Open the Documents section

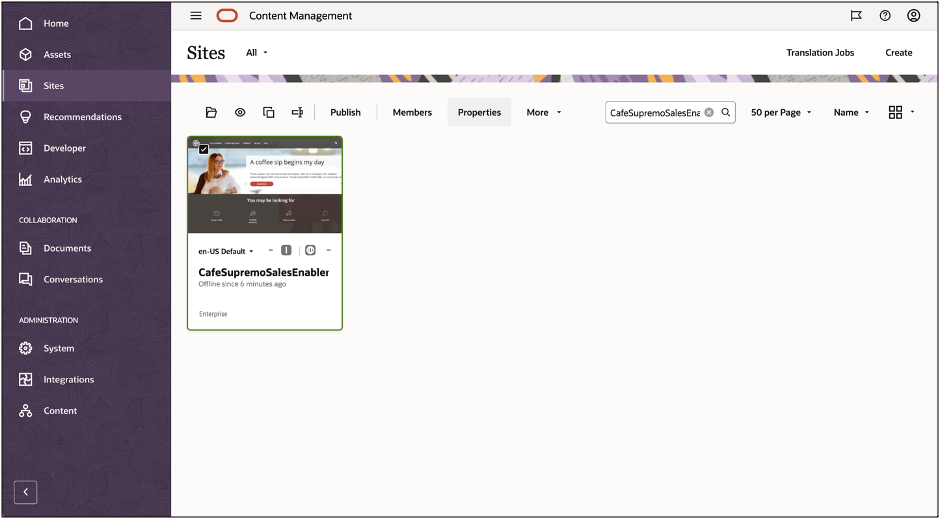pos(86,248)
